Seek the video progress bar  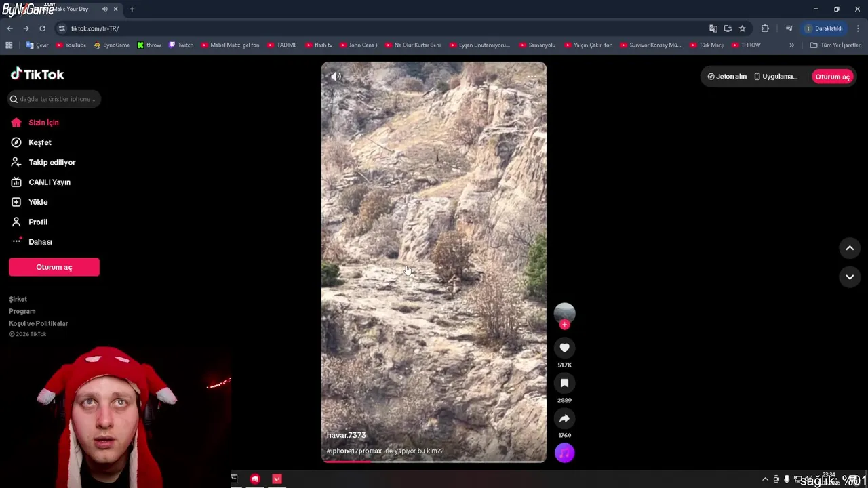click(x=434, y=462)
